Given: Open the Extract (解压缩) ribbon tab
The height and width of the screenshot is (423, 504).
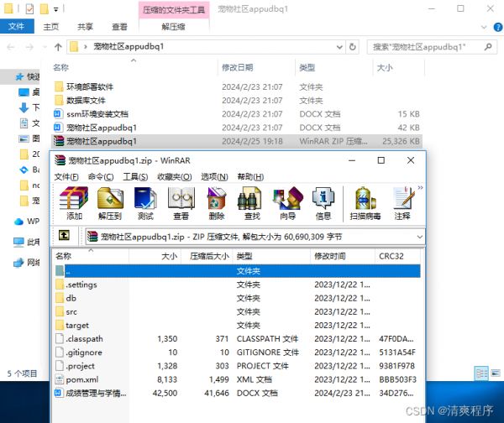Looking at the screenshot, I should click(x=174, y=27).
